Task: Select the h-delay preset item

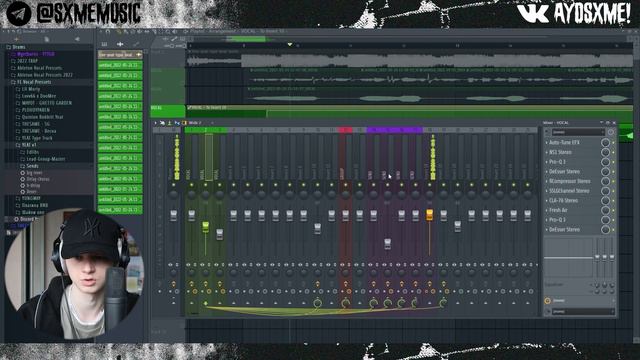Action: click(x=33, y=186)
